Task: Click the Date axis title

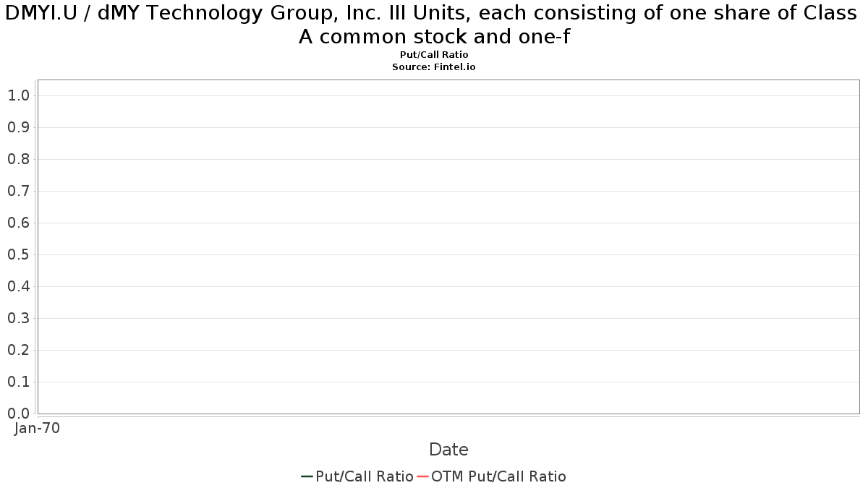Action: click(x=448, y=450)
